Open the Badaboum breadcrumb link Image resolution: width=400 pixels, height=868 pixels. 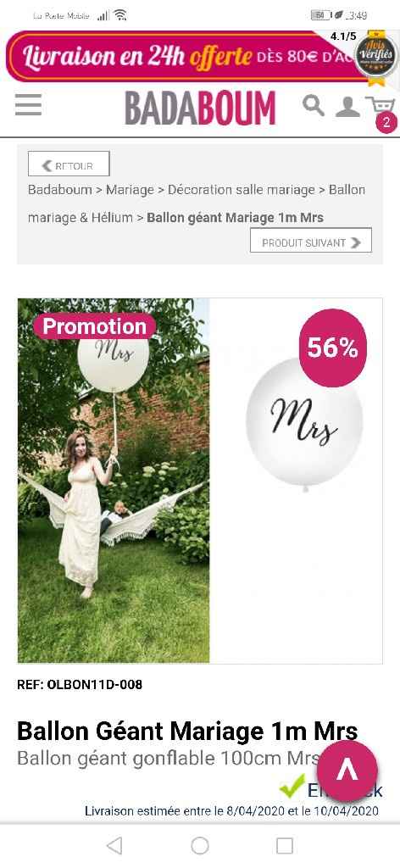tap(60, 189)
